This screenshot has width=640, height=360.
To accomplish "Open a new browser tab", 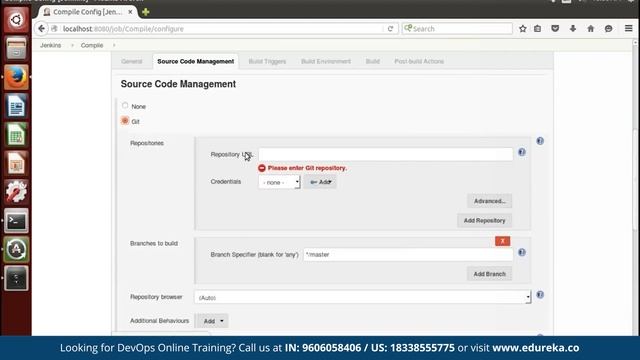I will click(x=145, y=12).
